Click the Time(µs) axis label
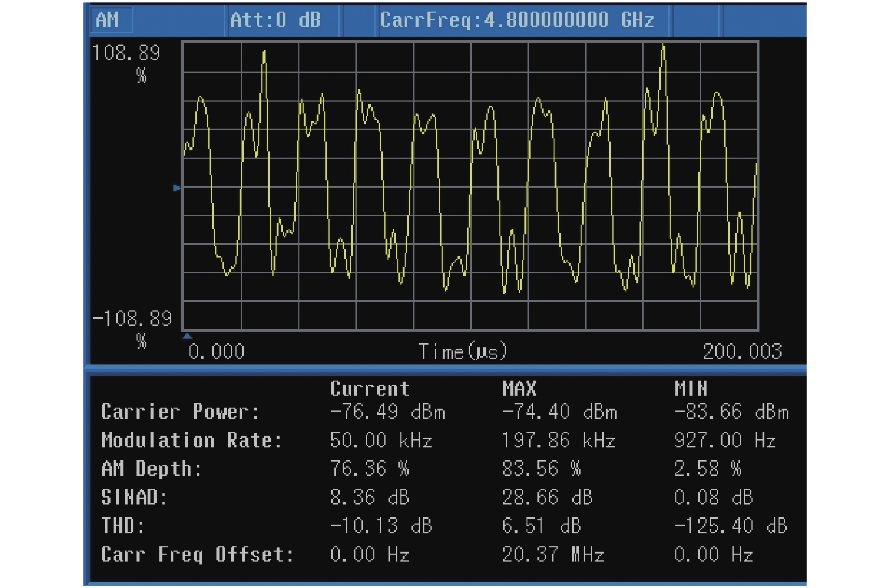This screenshot has height=588, width=890. point(462,352)
